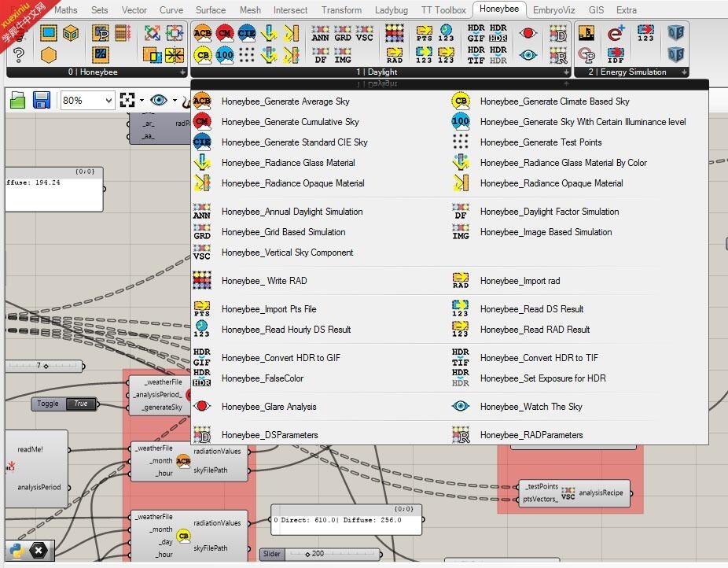Click the number slider showing 7

46,366
